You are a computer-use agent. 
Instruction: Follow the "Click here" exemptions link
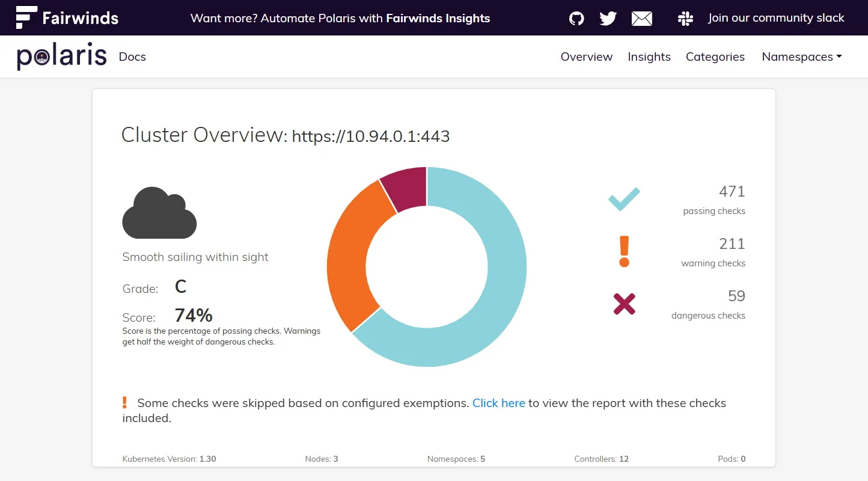[x=498, y=403]
